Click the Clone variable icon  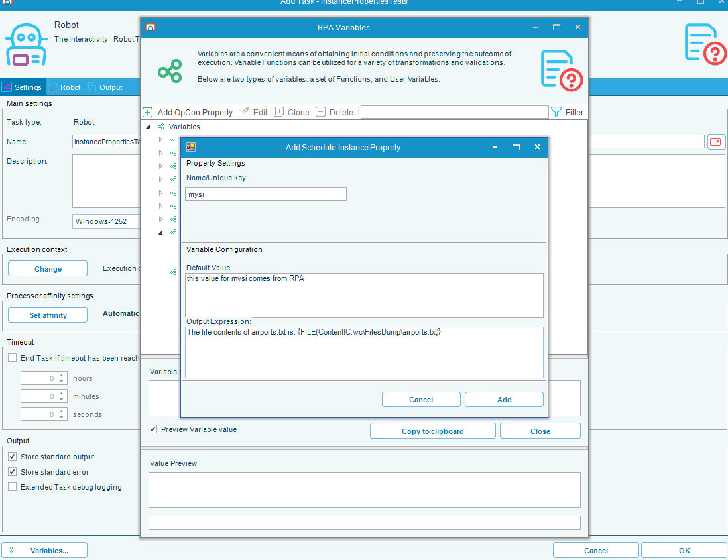(280, 112)
